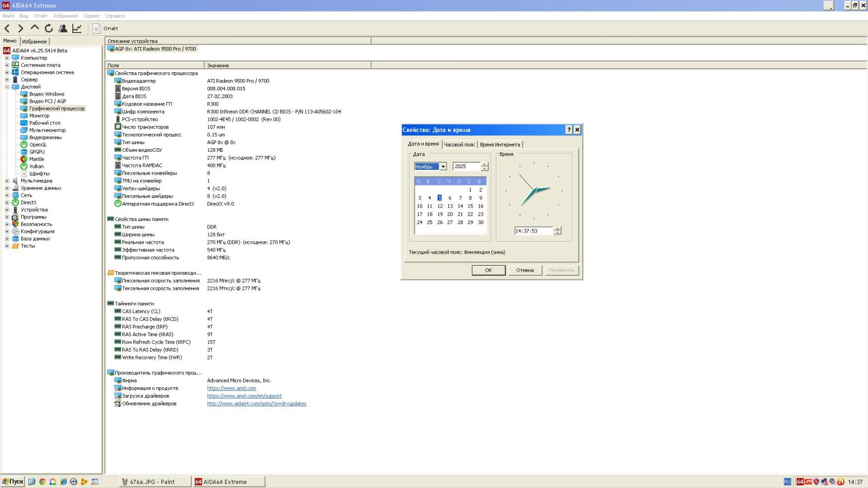The width and height of the screenshot is (868, 488).
Task: Switch to Избранное tab in sidebar
Action: (34, 41)
